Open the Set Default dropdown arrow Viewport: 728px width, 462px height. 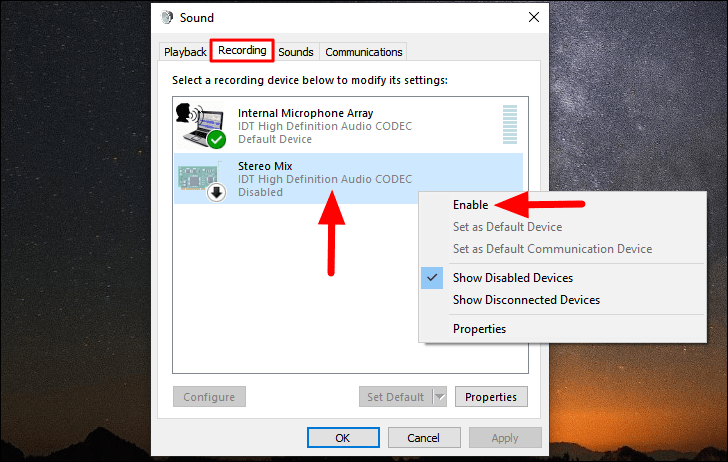440,397
